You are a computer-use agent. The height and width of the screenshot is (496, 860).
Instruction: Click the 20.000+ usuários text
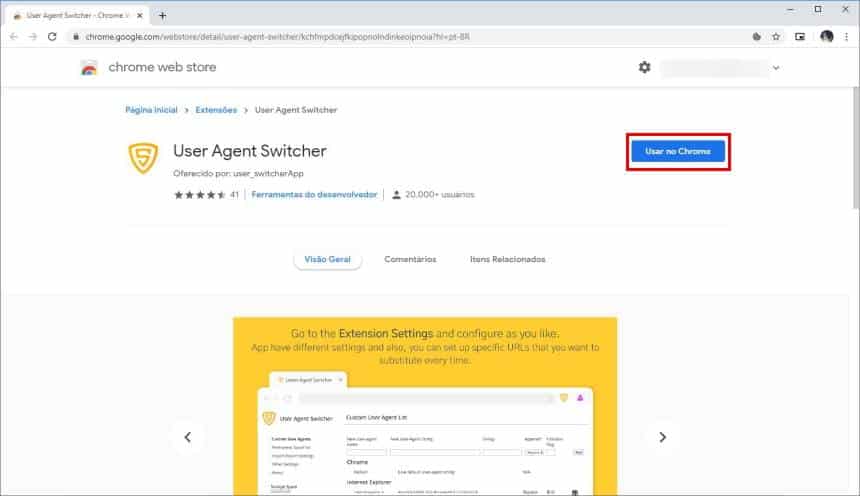tap(439, 194)
